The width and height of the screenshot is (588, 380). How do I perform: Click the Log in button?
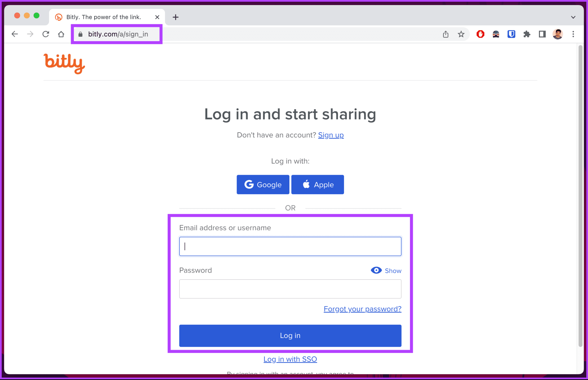tap(291, 336)
